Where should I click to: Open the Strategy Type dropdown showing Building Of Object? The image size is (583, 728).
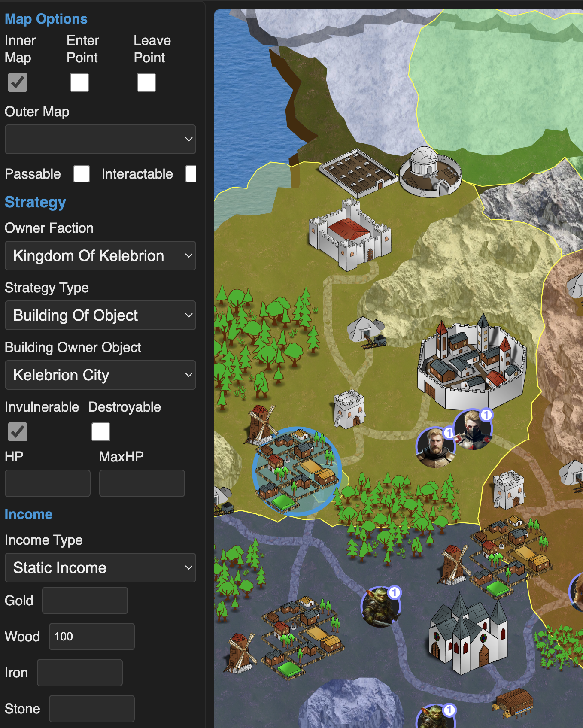(x=100, y=315)
